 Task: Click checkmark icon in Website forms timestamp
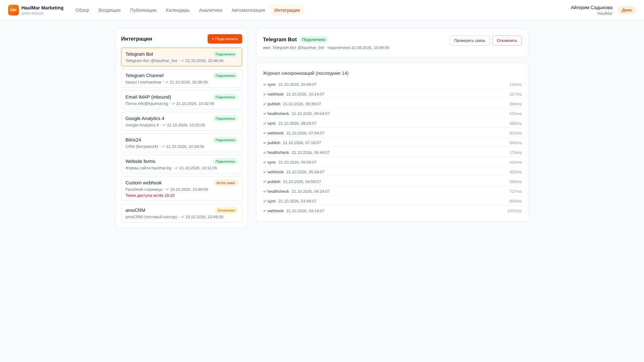pos(176,168)
